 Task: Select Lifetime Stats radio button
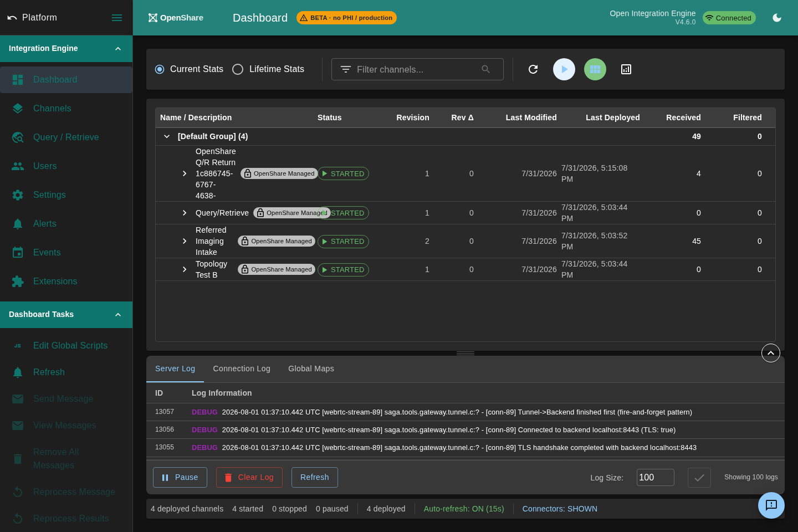coord(238,69)
